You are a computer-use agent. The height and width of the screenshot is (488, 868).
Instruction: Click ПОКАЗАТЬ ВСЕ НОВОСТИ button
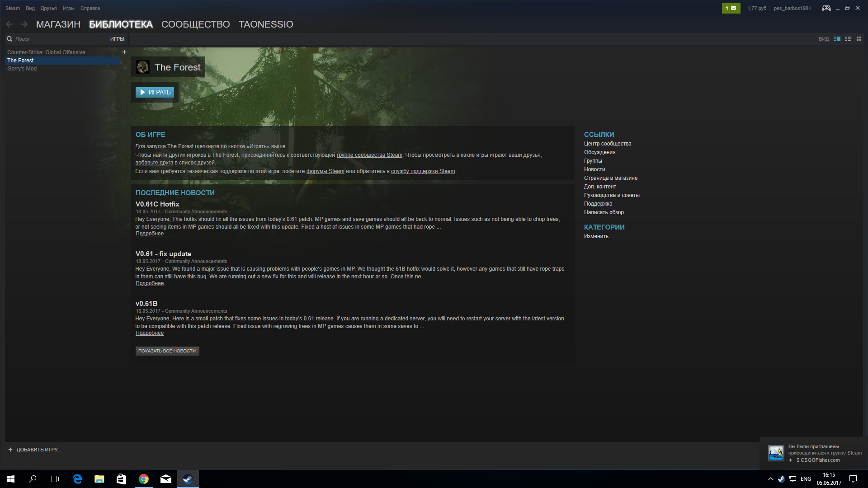pos(167,351)
